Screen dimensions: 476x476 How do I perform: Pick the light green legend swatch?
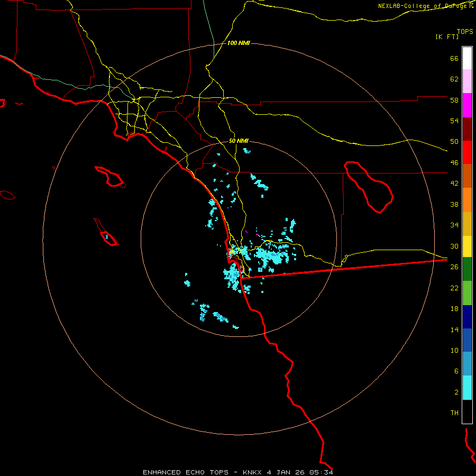[467, 293]
